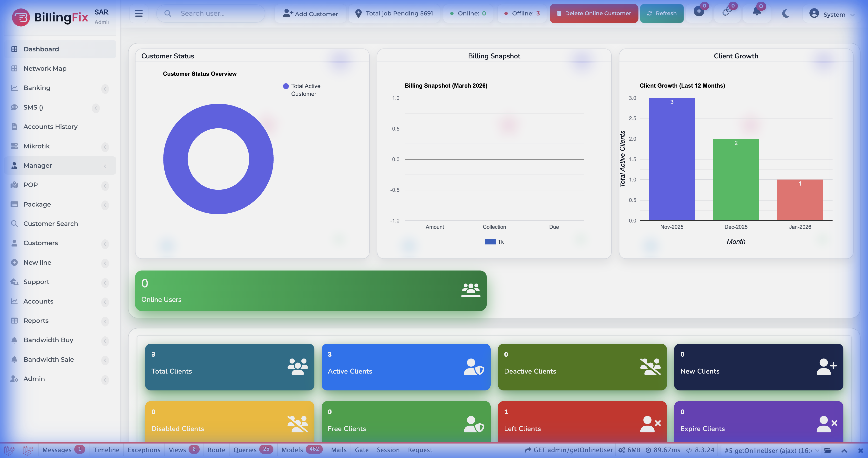Viewport: 868px width, 458px height.
Task: Toggle Total Active Customer legend dot
Action: point(286,86)
